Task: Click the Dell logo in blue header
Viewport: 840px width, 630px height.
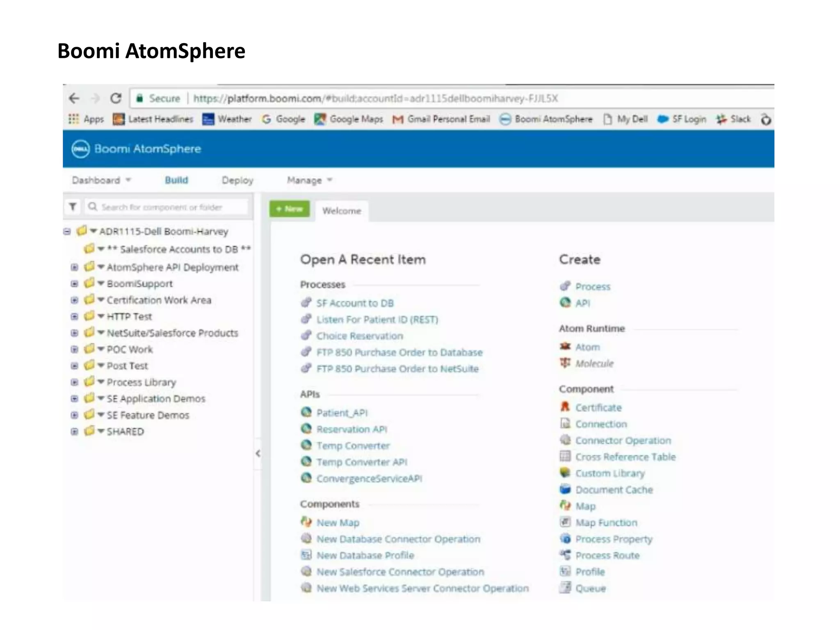Action: coord(80,149)
